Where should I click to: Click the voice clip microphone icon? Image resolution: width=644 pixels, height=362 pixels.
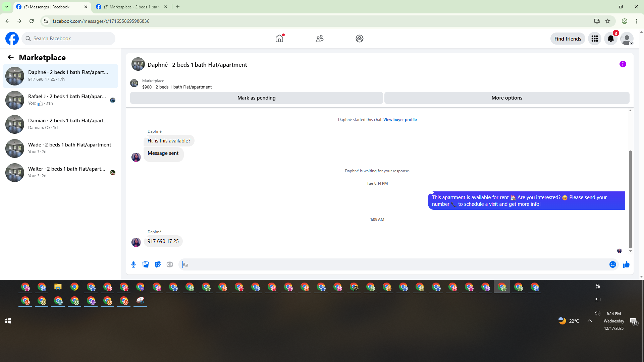[x=133, y=264]
